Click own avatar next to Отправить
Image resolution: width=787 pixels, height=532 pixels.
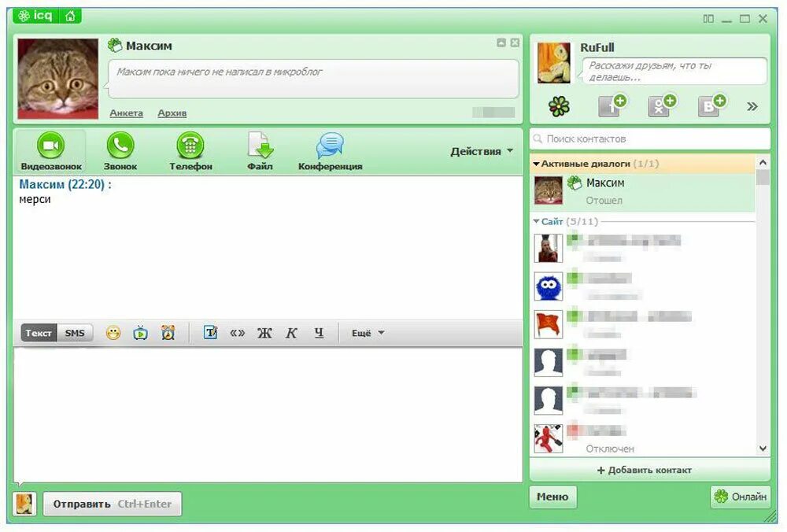tap(24, 504)
